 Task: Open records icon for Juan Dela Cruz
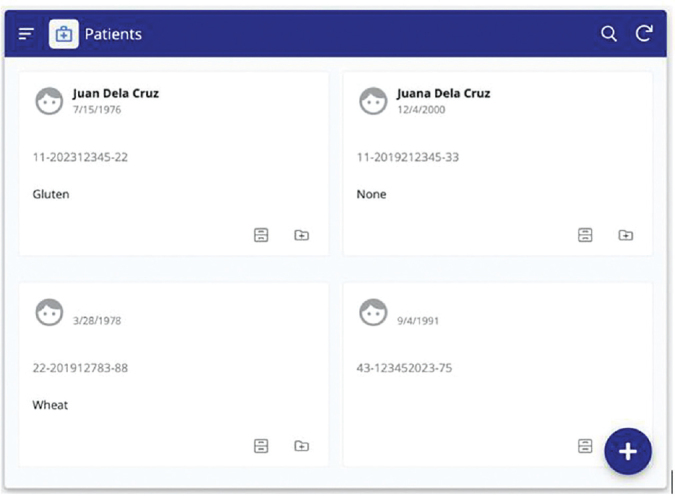coord(261,235)
